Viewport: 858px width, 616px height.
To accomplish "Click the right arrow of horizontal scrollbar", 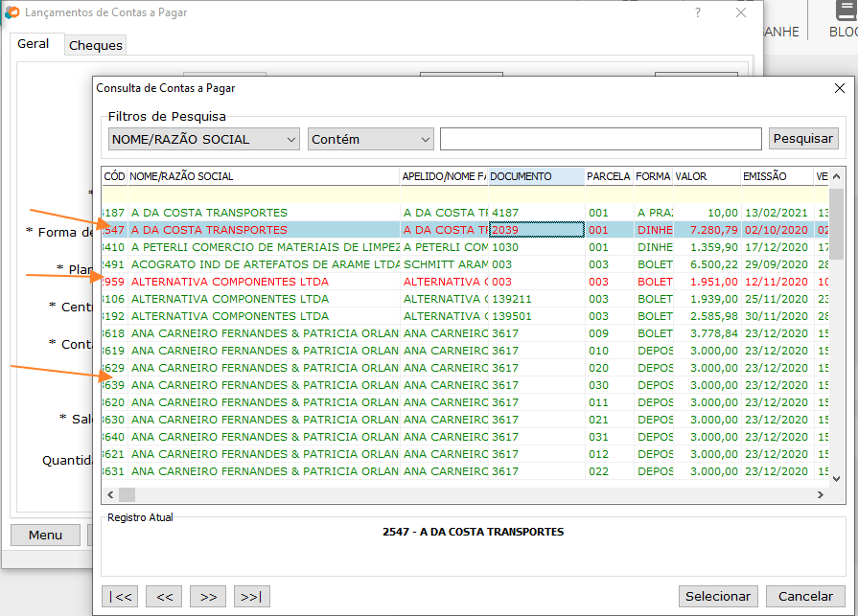I will pyautogui.click(x=820, y=494).
